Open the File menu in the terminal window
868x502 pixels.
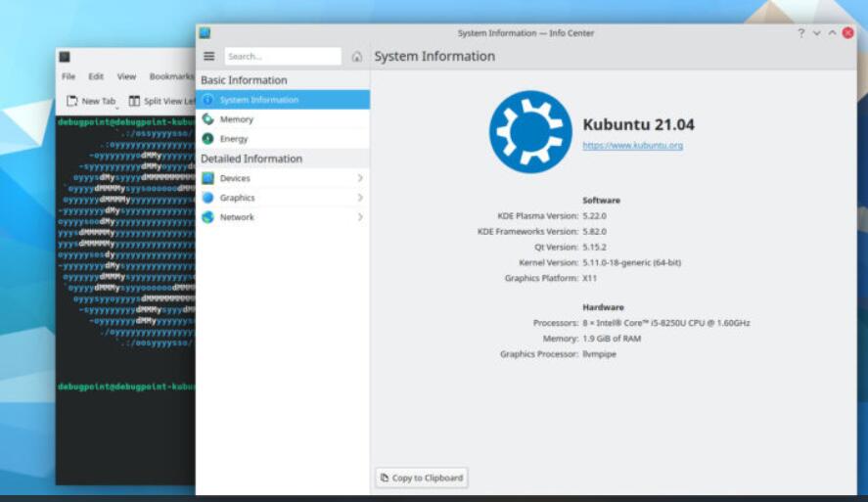pyautogui.click(x=69, y=76)
